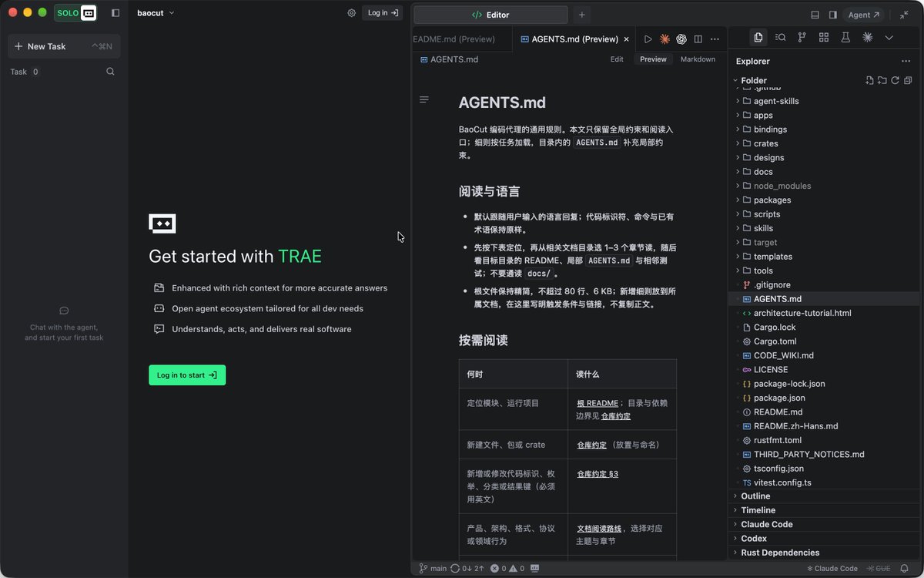This screenshot has height=578, width=924.
Task: Create a new folder in Folder
Action: [882, 80]
